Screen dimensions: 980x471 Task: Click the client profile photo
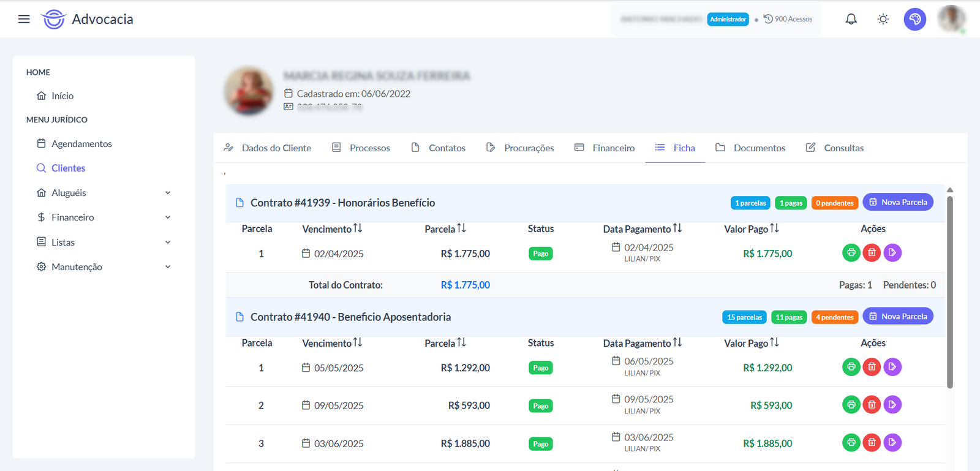pyautogui.click(x=249, y=91)
